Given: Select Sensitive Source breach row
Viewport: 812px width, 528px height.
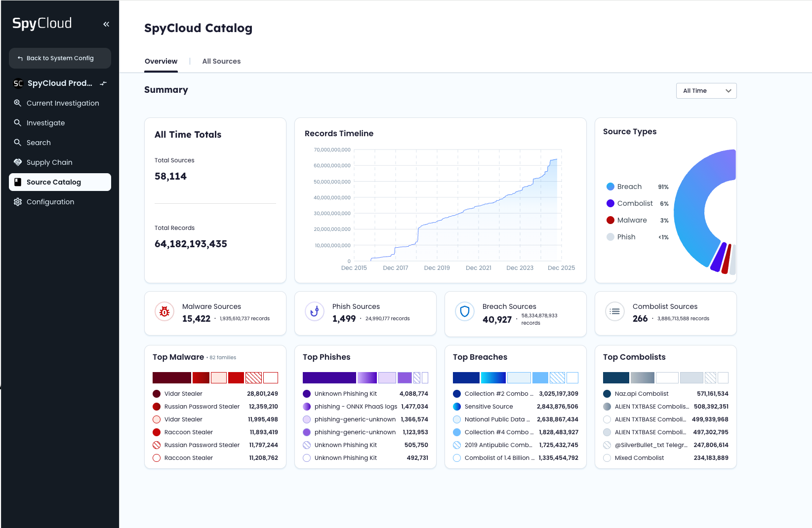Looking at the screenshot, I should click(516, 407).
